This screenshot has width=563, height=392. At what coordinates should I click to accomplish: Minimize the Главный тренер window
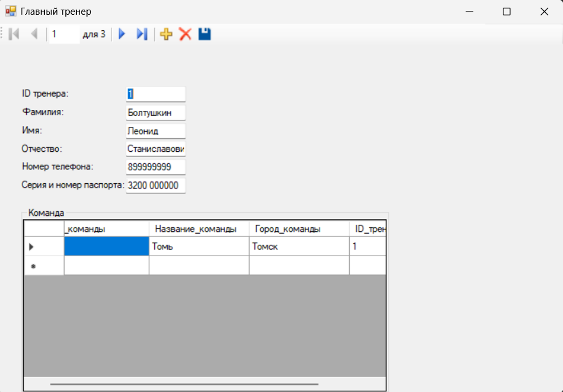coord(469,12)
